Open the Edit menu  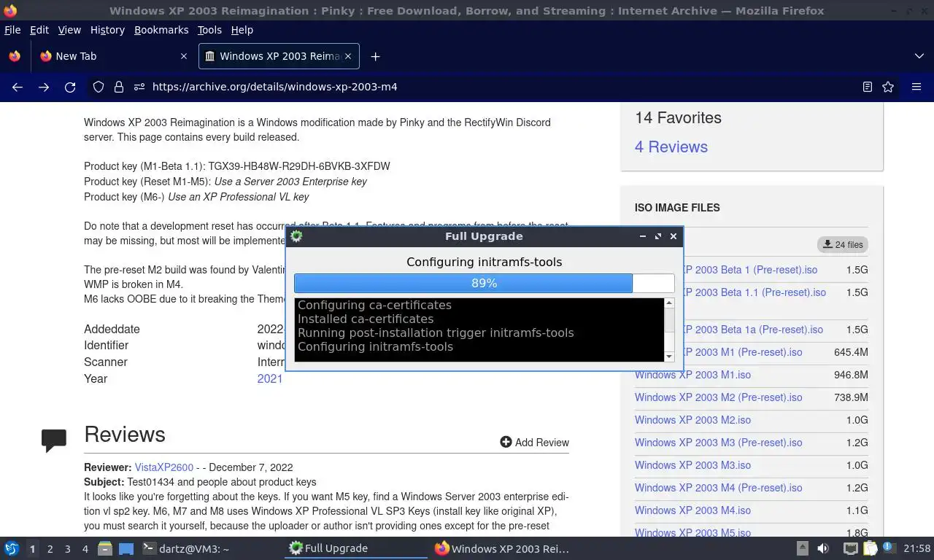pos(39,30)
